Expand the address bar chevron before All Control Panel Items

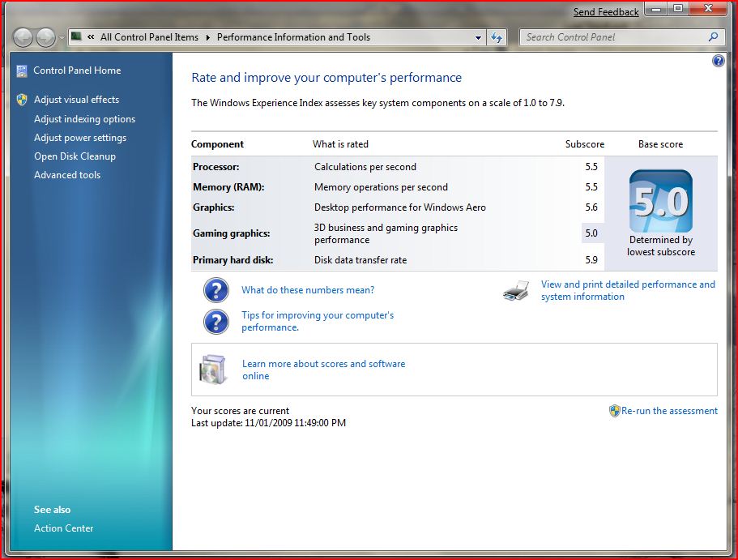click(x=91, y=37)
